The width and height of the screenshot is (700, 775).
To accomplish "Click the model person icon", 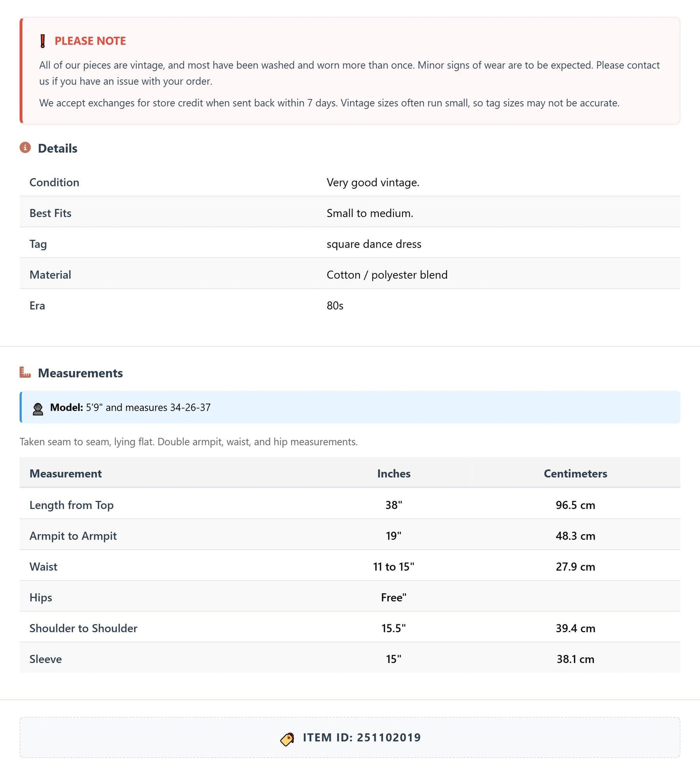I will (38, 409).
